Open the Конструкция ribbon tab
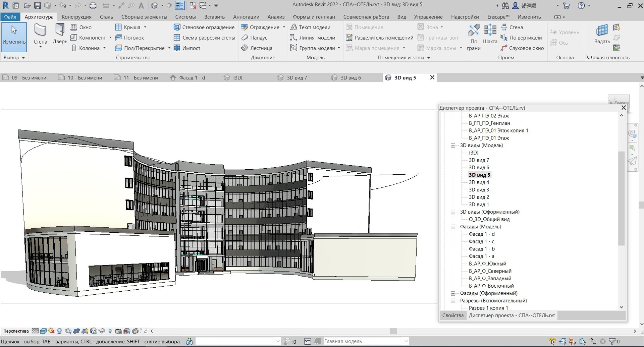 click(x=76, y=17)
